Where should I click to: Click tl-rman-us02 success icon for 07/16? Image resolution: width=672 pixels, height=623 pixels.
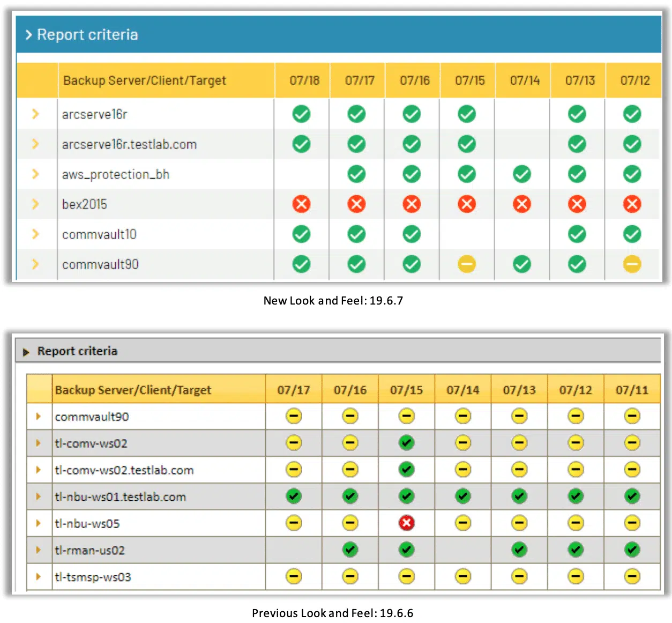(350, 550)
